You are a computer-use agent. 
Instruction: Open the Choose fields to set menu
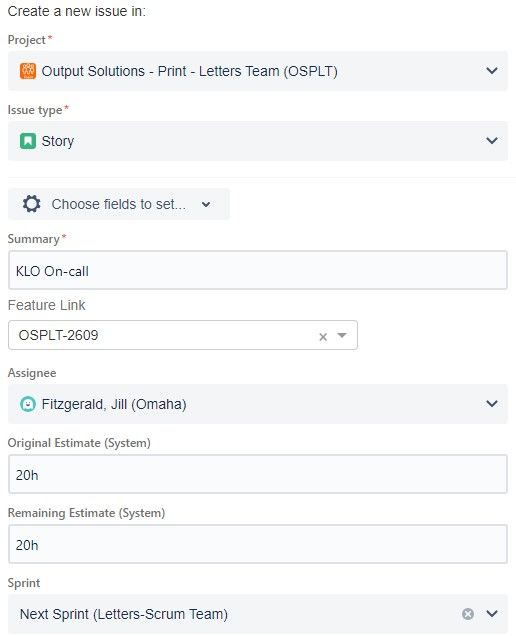coord(118,204)
